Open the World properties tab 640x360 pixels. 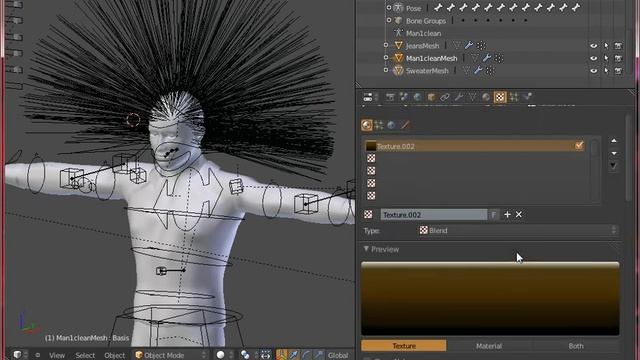[x=417, y=97]
